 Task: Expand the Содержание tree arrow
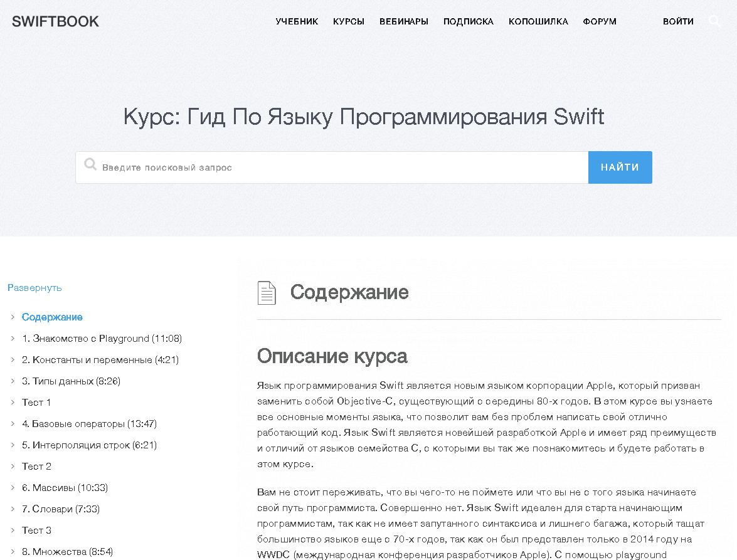13,317
